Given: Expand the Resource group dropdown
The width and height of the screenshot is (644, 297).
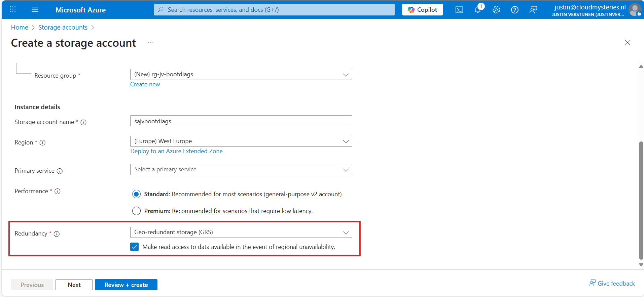Looking at the screenshot, I should click(241, 75).
